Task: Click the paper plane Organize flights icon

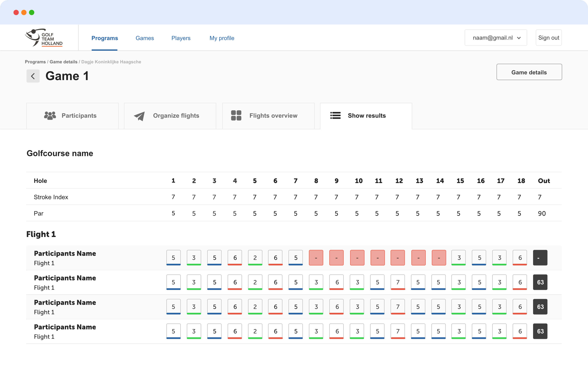Action: (139, 116)
